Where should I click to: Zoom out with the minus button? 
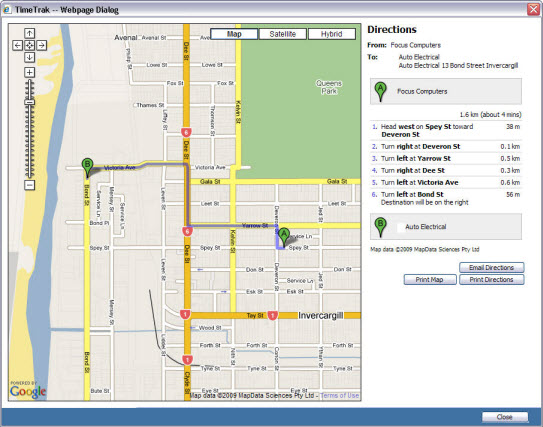click(x=29, y=185)
